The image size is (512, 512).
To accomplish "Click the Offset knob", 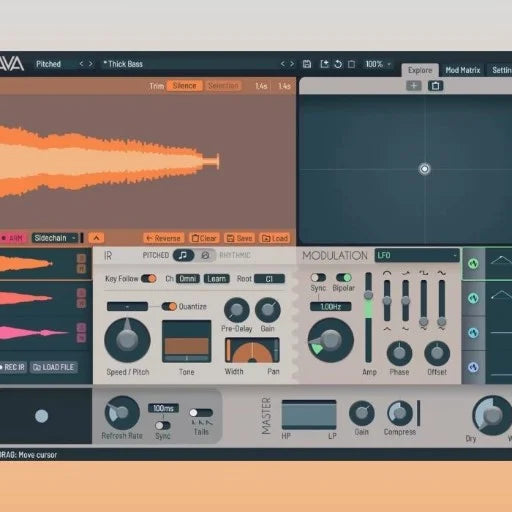I will click(x=437, y=353).
